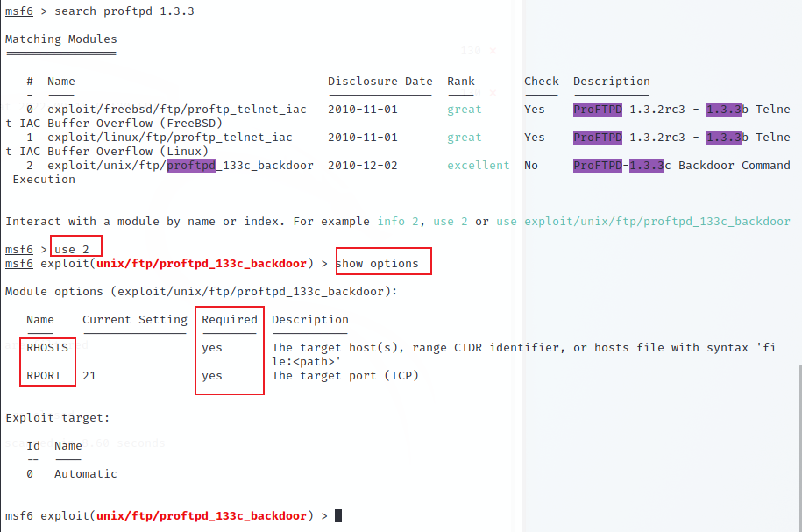Viewport: 802px width, 532px height.
Task: Click 2010-11-01 date in the linux module row
Action: pos(363,138)
